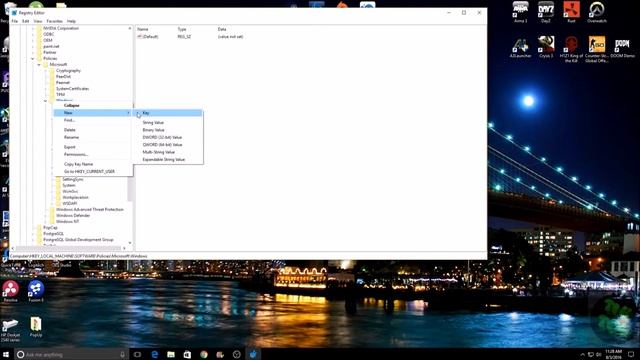Open the DOOM Demo desktop icon
The image size is (640, 360).
pos(622,47)
